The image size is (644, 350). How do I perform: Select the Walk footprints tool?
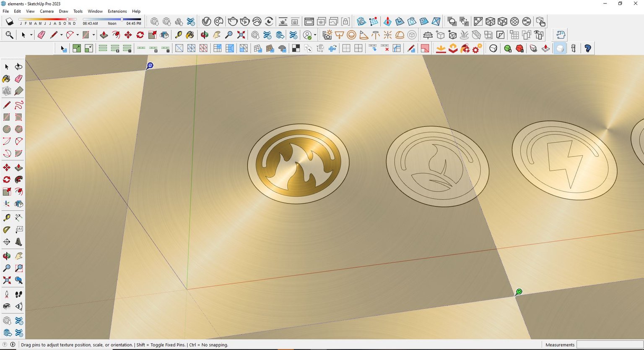pos(18,294)
